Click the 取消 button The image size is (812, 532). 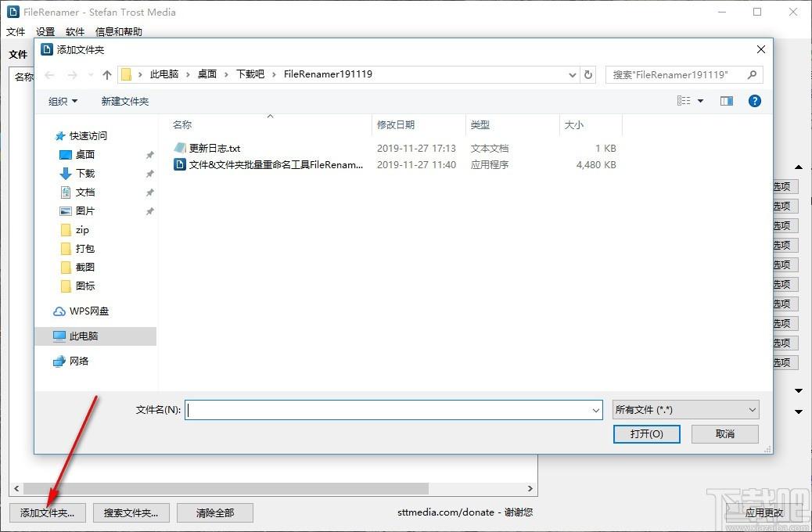pyautogui.click(x=724, y=434)
